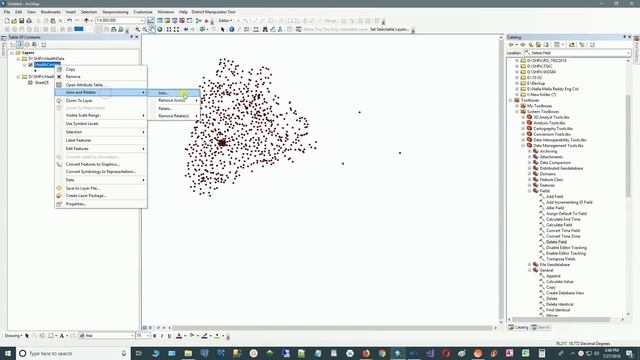Click the Find binoculars icon
Viewport: 640px width, 360px height.
tap(265, 29)
